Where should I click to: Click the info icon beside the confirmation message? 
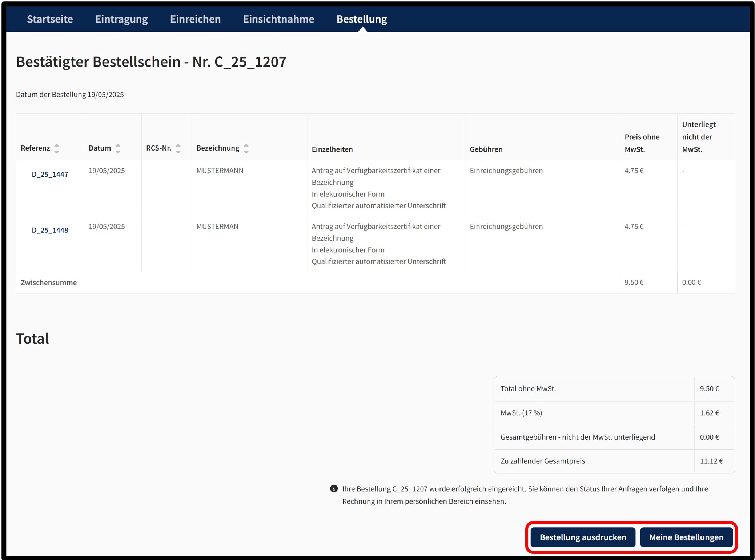pyautogui.click(x=334, y=489)
